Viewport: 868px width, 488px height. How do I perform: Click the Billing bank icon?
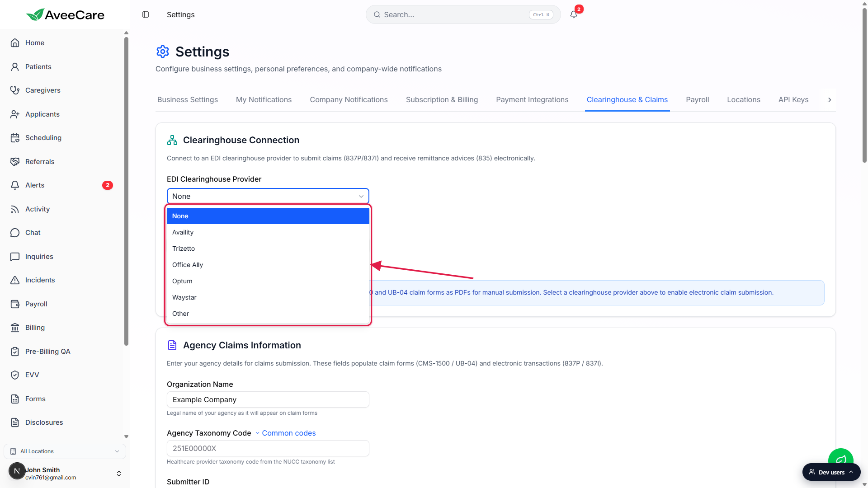tap(15, 328)
